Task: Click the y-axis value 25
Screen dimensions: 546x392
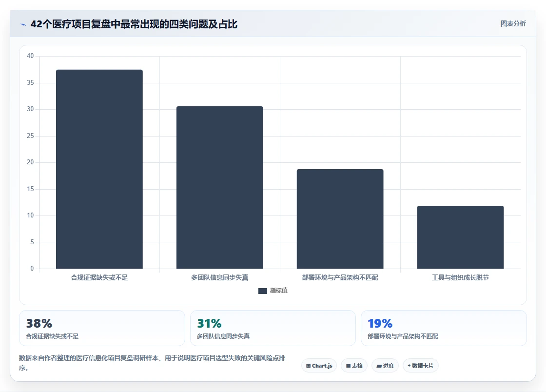Action: tap(30, 136)
